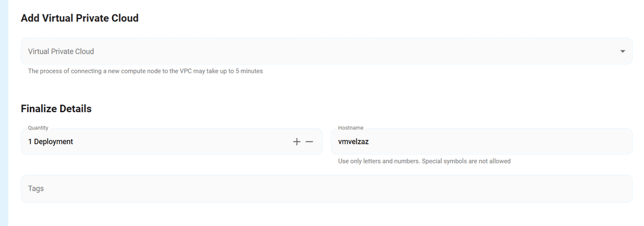Decrease deployment quantity with the minus icon
Viewport: 644px width, 226px height.
pyautogui.click(x=309, y=142)
